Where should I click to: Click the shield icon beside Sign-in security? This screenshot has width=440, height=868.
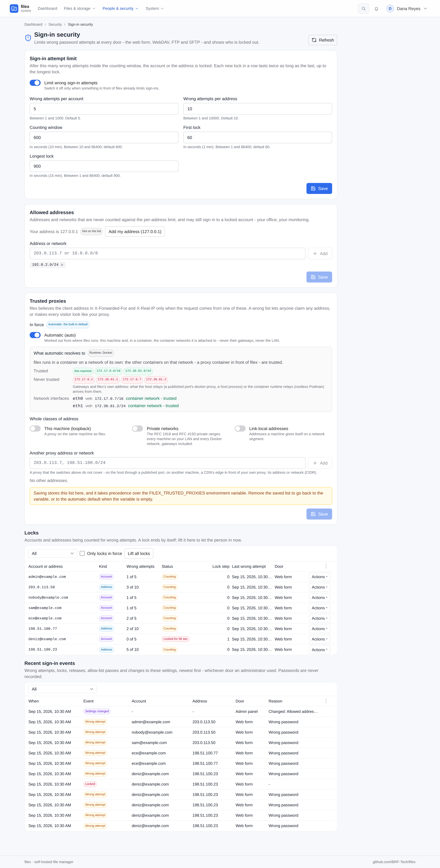28,38
